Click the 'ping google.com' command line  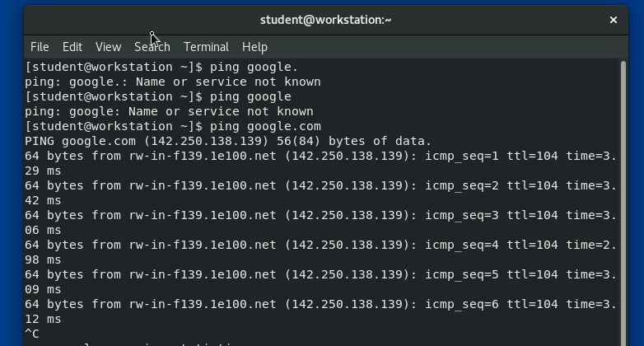pyautogui.click(x=173, y=126)
